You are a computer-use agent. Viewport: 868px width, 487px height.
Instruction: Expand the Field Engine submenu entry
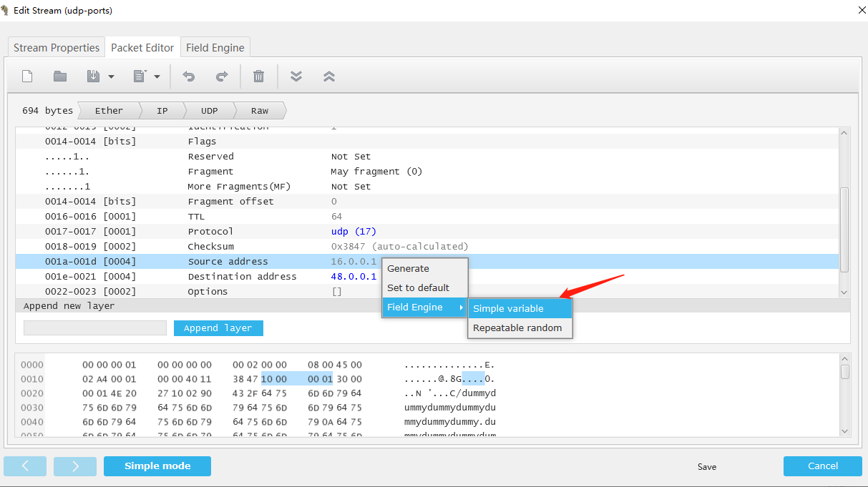point(415,307)
